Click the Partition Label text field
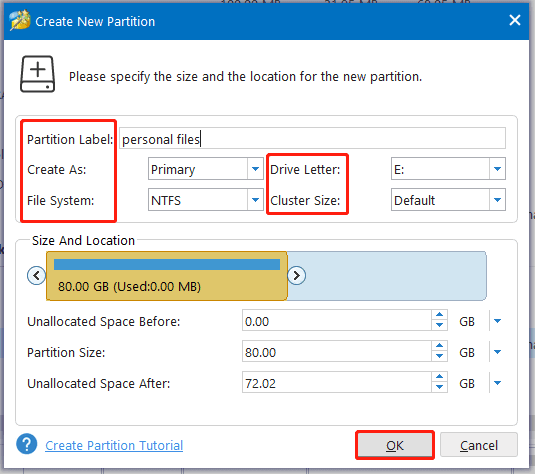The image size is (535, 474). tap(312, 139)
